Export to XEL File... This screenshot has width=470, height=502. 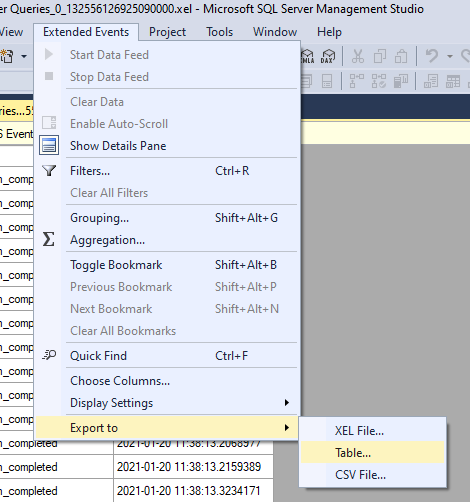click(x=373, y=431)
